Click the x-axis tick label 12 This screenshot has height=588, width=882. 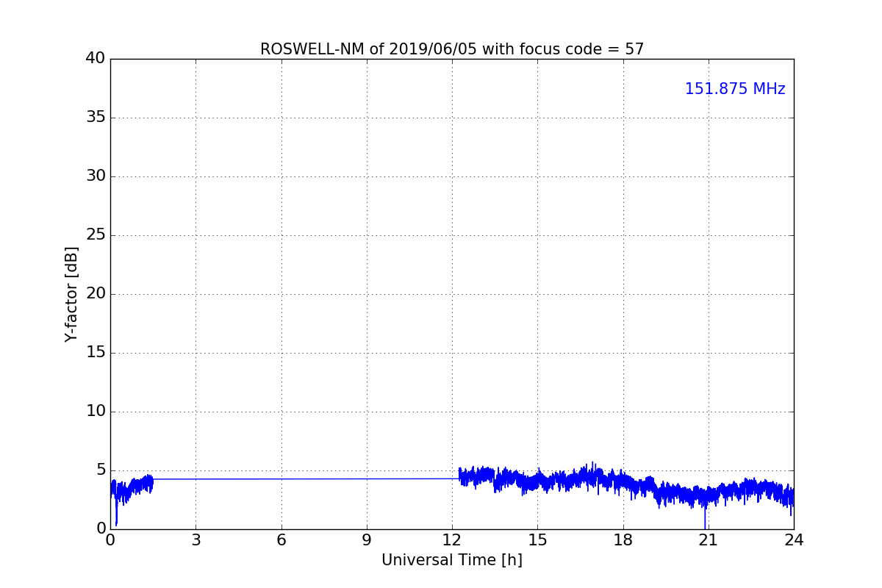coord(452,540)
